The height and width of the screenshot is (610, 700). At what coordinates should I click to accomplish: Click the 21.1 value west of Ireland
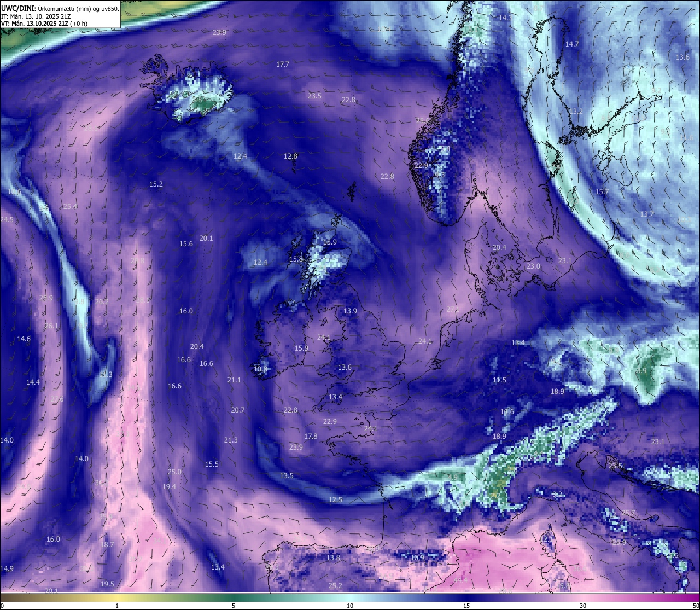[234, 380]
